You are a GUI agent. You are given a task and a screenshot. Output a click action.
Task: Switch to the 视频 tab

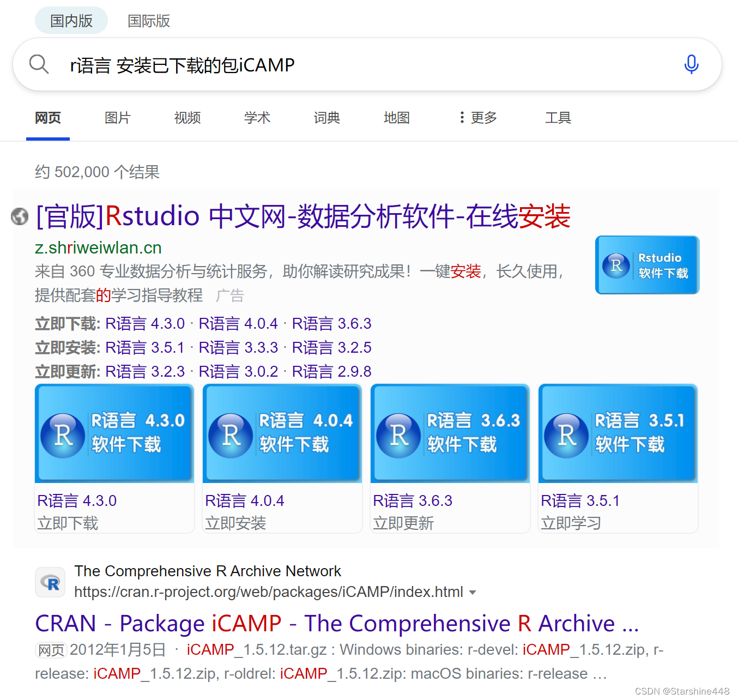[x=187, y=118]
